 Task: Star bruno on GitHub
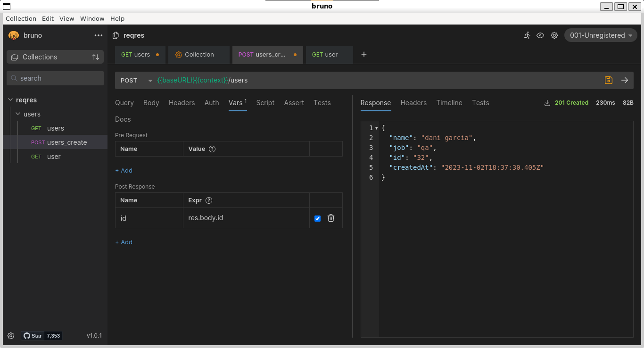coord(33,335)
